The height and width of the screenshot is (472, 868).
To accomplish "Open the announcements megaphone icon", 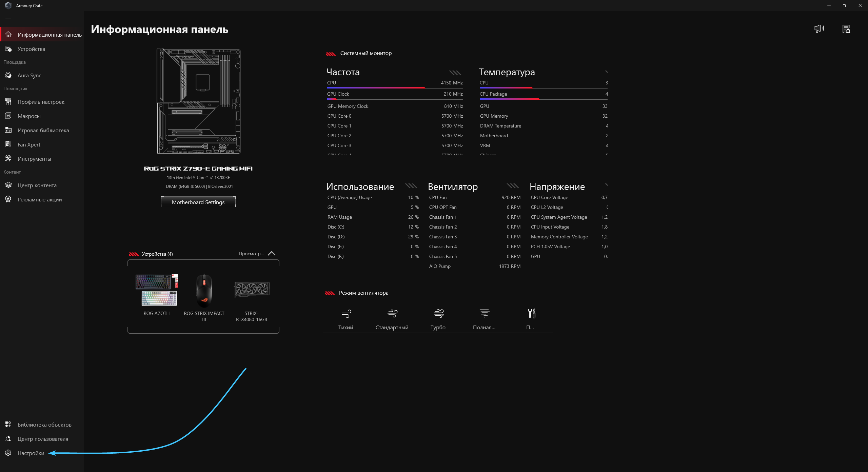I will tap(819, 29).
